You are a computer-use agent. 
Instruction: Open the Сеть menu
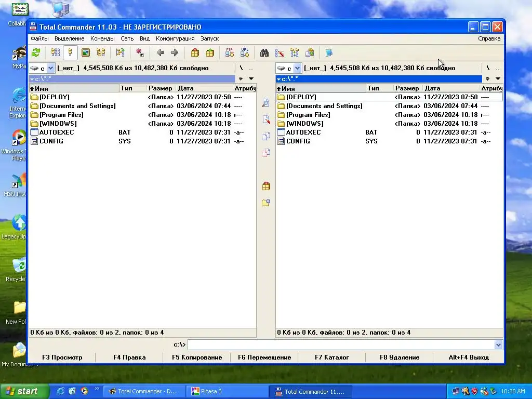click(127, 38)
